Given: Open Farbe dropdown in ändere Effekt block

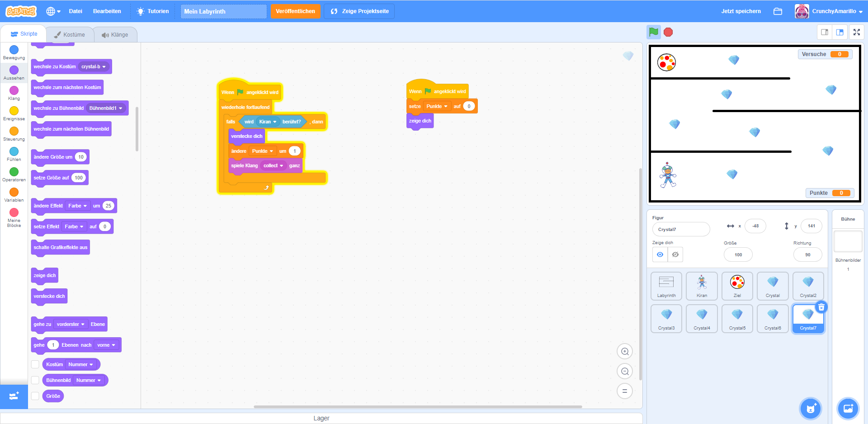Looking at the screenshot, I should (77, 206).
